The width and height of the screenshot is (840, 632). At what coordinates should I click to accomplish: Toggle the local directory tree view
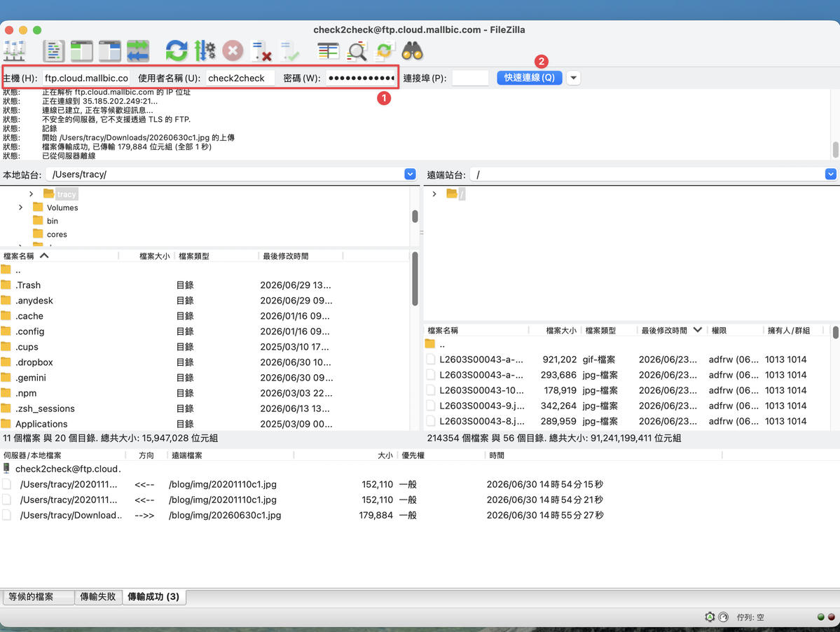[81, 51]
